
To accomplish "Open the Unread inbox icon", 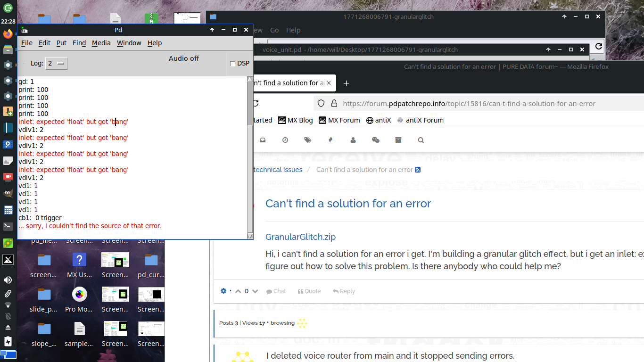I will tap(262, 140).
